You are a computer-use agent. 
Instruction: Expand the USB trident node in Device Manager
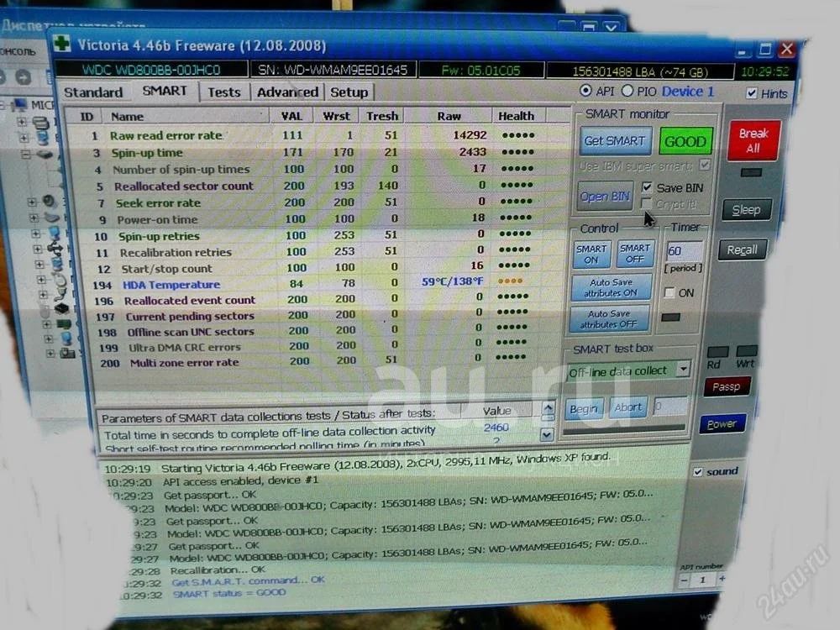tap(38, 249)
